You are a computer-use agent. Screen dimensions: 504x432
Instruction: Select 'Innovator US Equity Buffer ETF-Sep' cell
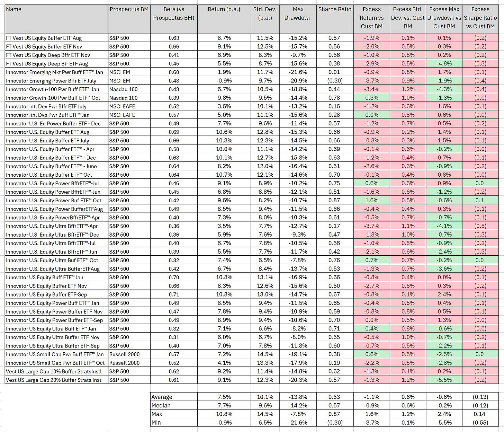click(x=56, y=294)
